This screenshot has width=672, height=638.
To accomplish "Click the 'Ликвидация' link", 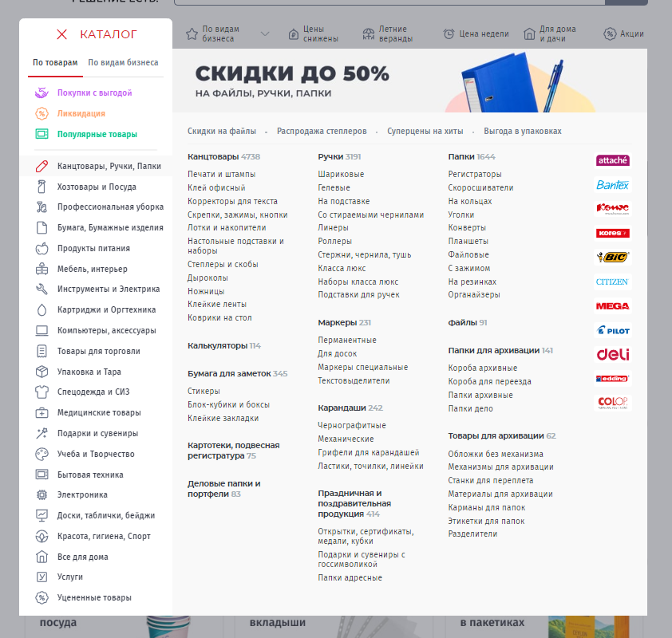I will (81, 113).
